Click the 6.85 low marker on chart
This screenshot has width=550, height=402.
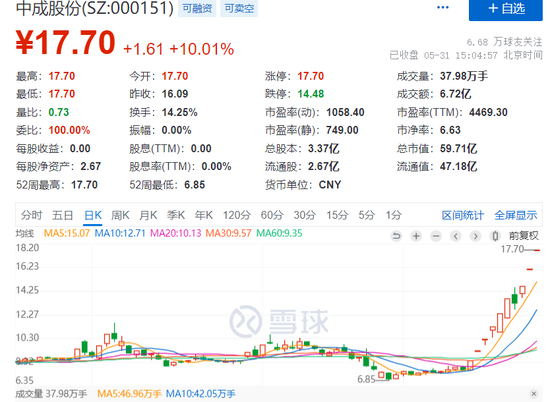[x=366, y=379]
